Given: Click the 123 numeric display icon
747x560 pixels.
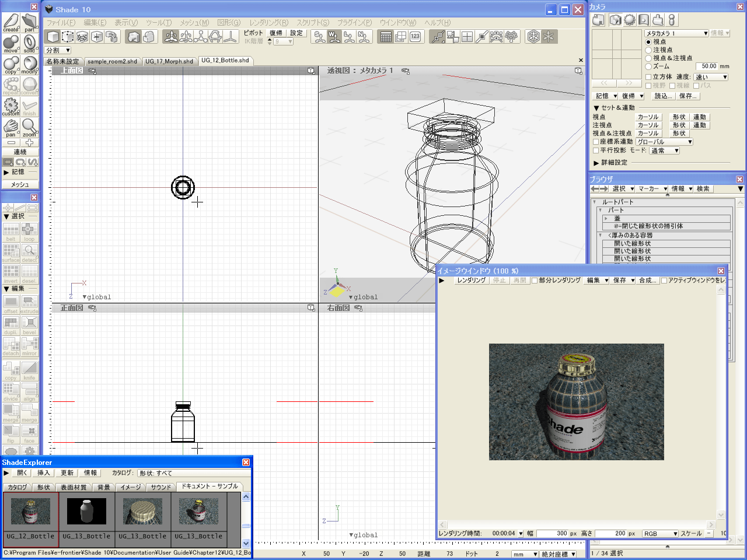Looking at the screenshot, I should [416, 37].
